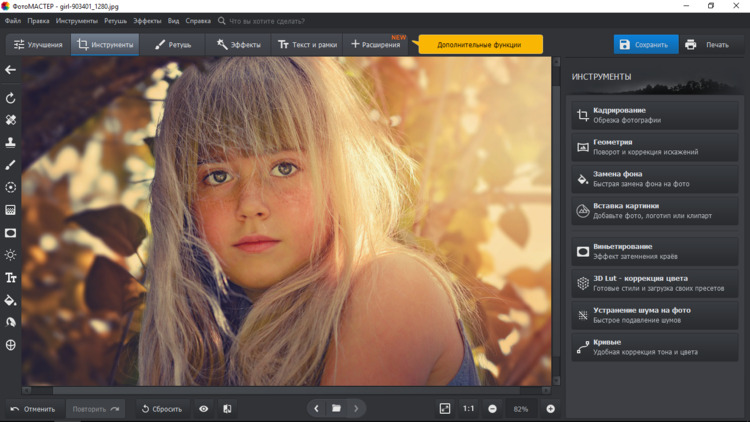The image size is (750, 422).
Task: Switch to the Ретушь tab
Action: [x=173, y=45]
